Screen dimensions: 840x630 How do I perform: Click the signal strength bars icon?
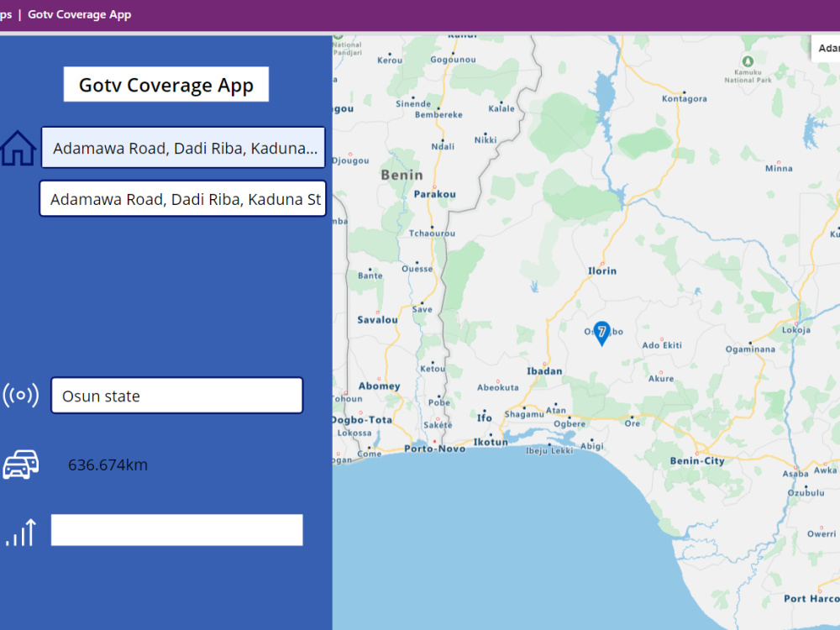coord(21,533)
